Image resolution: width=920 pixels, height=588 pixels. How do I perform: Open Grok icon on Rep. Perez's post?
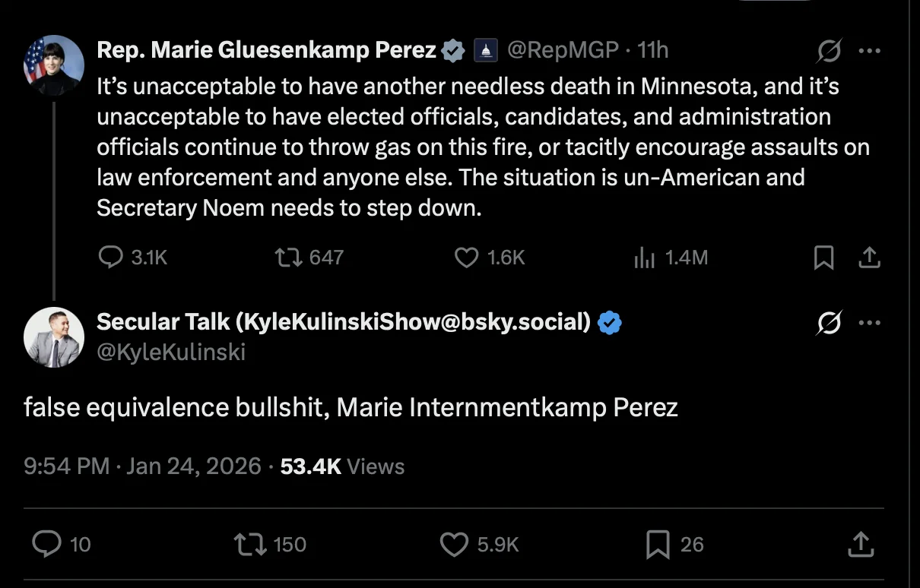[829, 52]
